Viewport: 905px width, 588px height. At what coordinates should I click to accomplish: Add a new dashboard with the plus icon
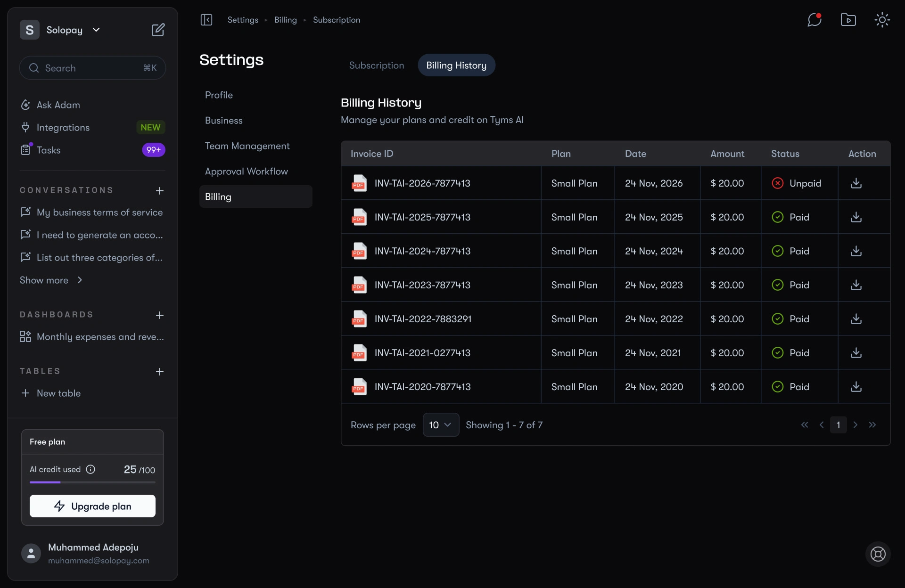pos(160,315)
